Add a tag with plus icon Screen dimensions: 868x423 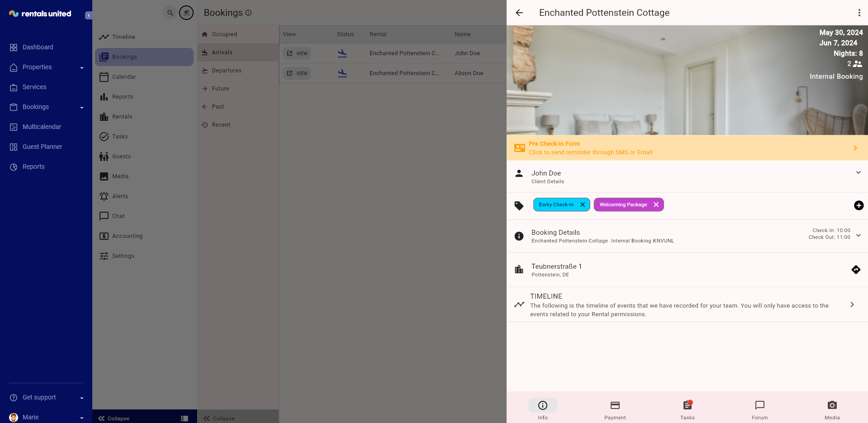point(859,205)
